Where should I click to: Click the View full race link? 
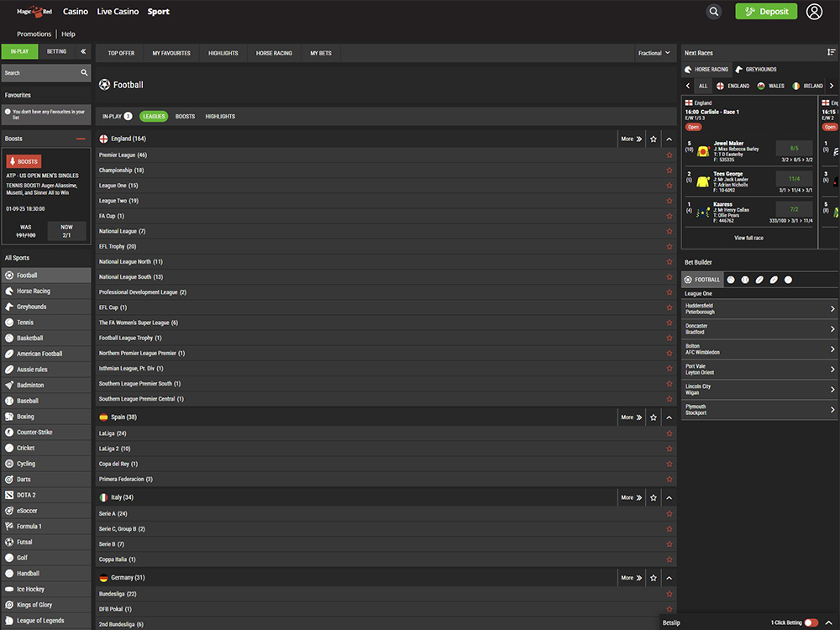click(748, 238)
